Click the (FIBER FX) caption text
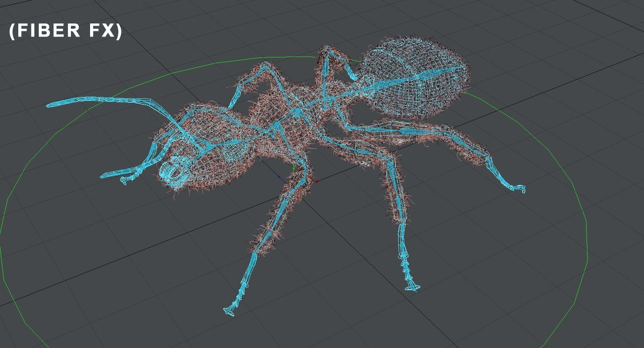 click(x=65, y=31)
